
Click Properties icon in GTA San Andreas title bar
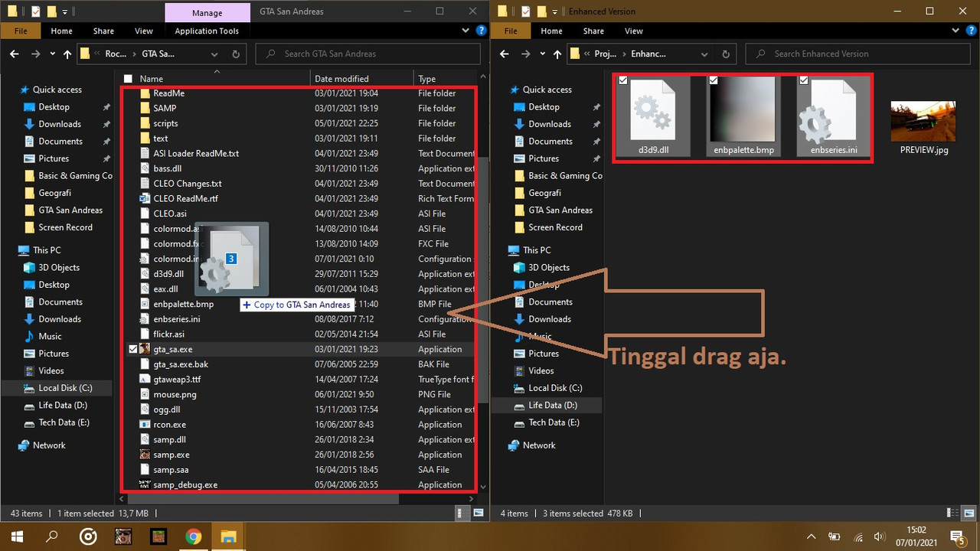click(36, 11)
